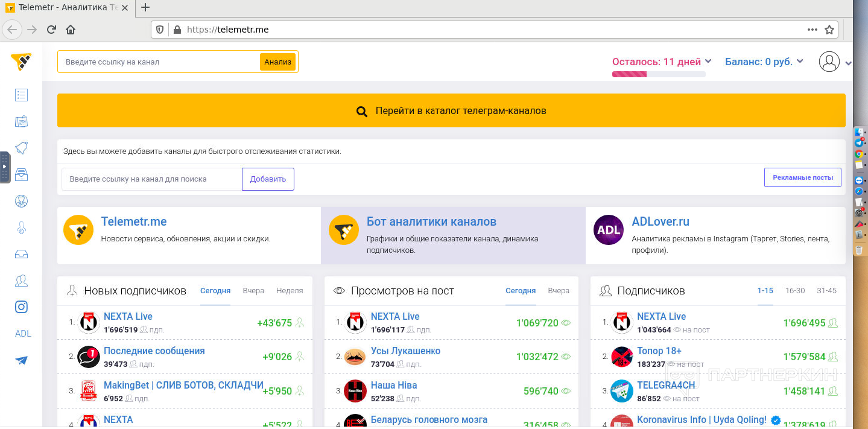The image size is (868, 429).
Task: Click the 'Усы Лукашенко' channel avatar
Action: [355, 357]
